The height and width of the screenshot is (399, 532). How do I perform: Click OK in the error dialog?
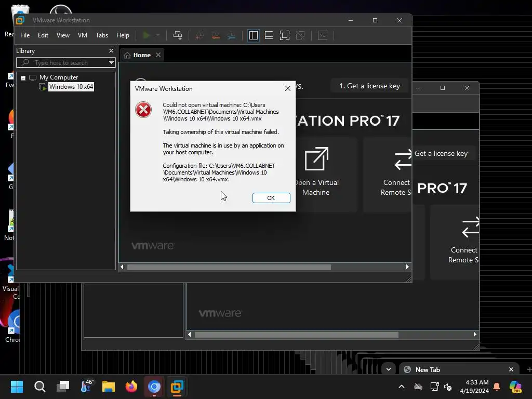coord(271,198)
